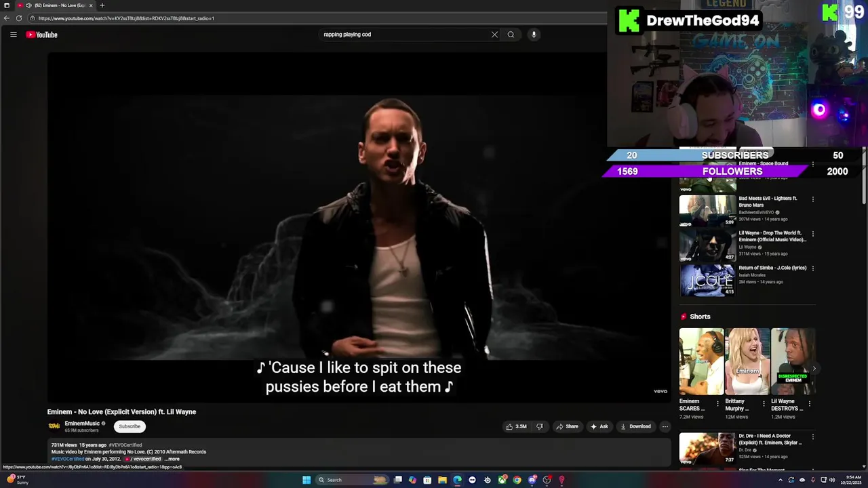The height and width of the screenshot is (488, 868).
Task: Open options menu for Dr. Dre - I Need A Doctor
Action: 812,437
